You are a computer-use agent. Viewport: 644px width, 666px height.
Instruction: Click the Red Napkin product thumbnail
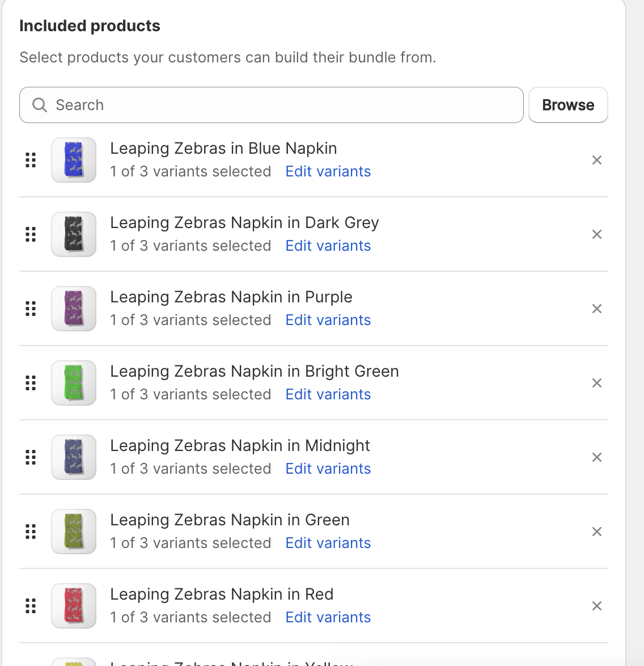point(74,606)
